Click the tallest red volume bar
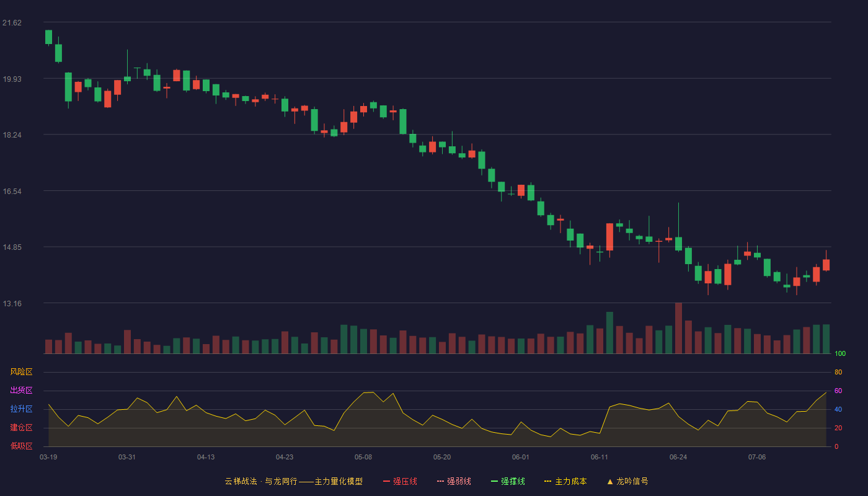The image size is (868, 496). pyautogui.click(x=678, y=328)
